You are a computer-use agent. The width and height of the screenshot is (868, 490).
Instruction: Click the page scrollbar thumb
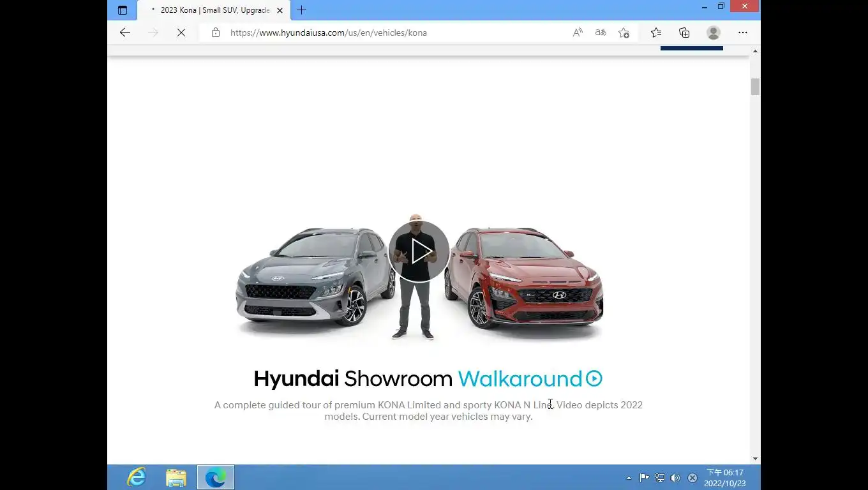click(x=755, y=86)
